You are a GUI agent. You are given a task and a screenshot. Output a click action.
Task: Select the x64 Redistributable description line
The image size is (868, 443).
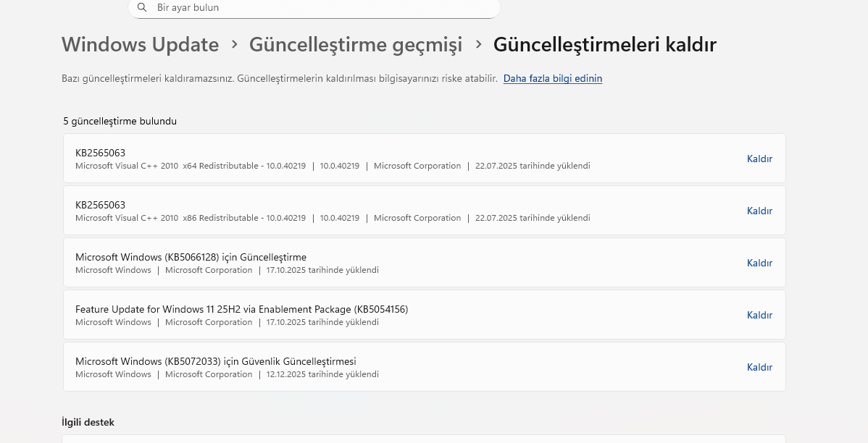(333, 166)
